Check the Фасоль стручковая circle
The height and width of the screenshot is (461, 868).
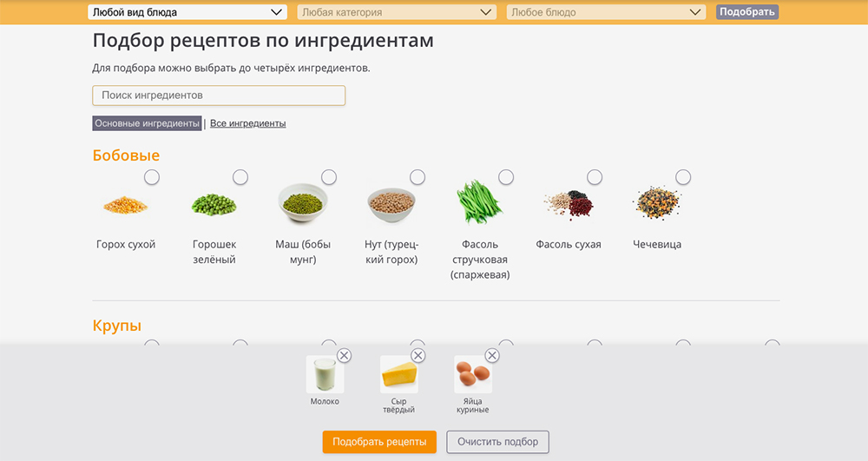506,177
